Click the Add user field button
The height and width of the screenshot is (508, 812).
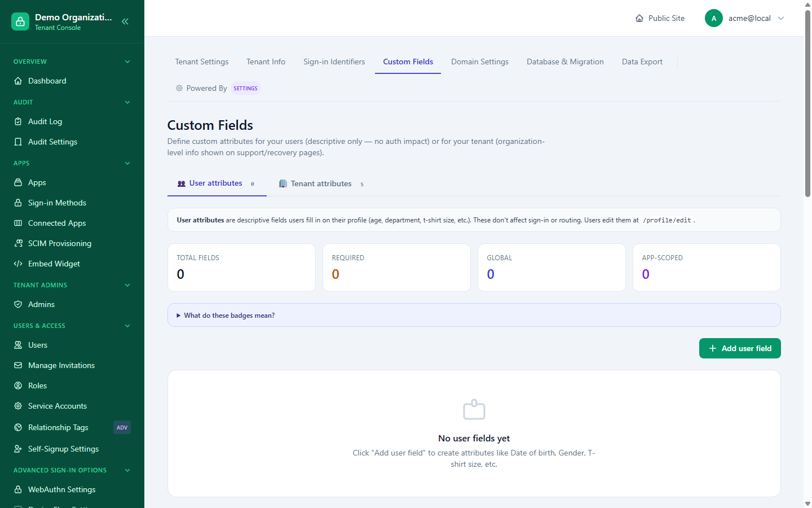(740, 348)
